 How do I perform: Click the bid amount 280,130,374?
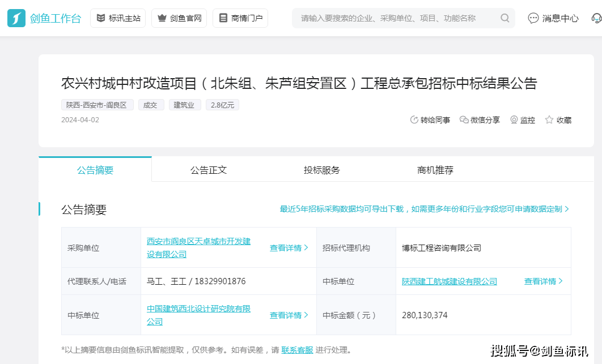point(425,315)
